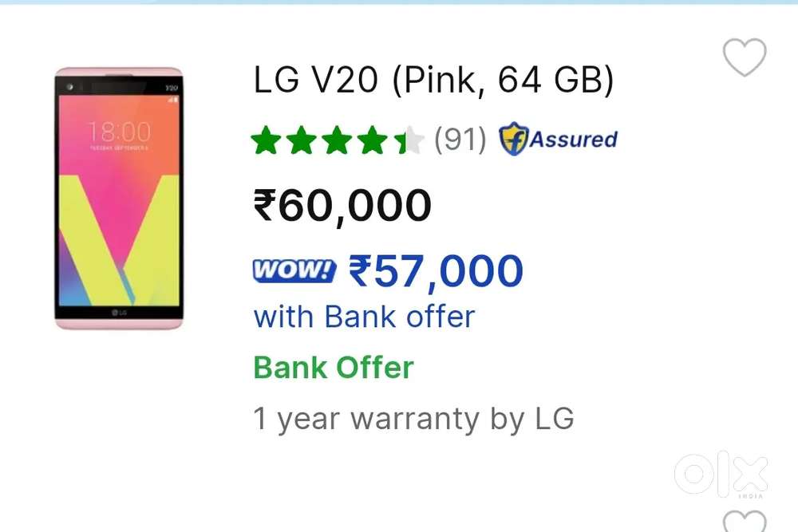Click the Assured label text

573,139
